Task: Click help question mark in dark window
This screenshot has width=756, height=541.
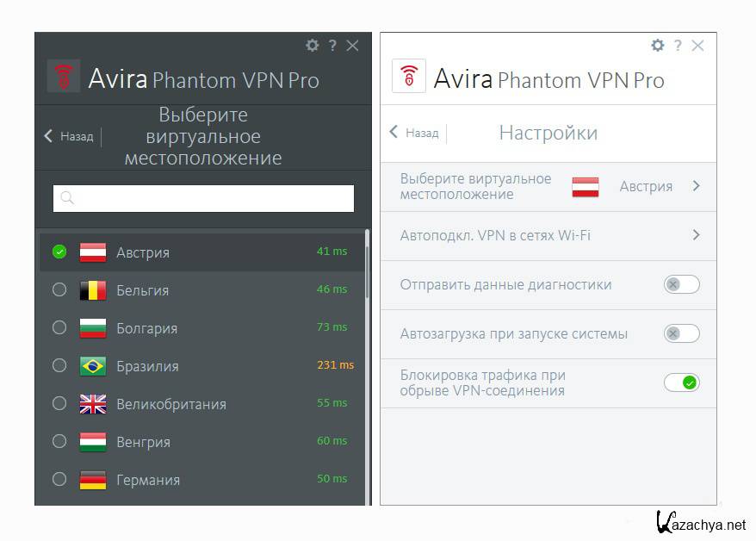Action: tap(332, 46)
